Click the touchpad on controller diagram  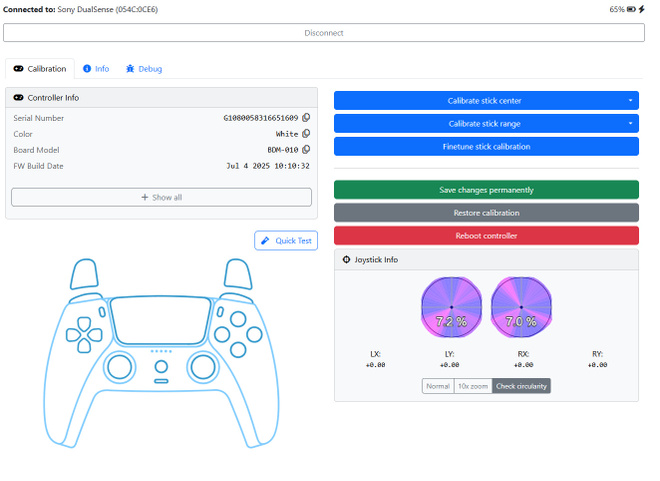[161, 320]
